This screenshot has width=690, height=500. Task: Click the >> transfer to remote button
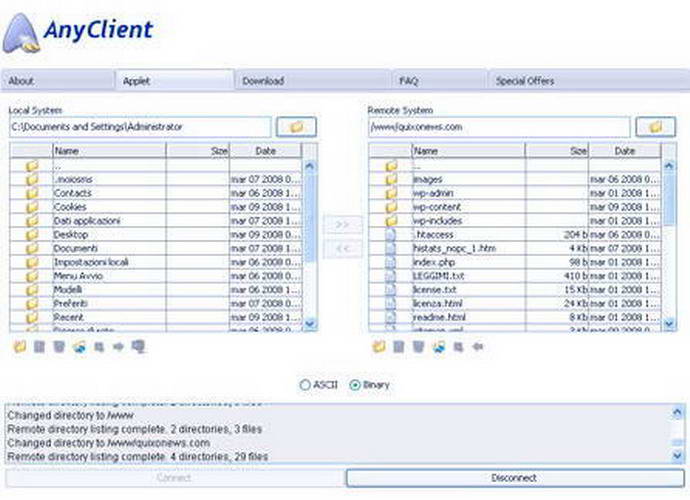click(343, 225)
